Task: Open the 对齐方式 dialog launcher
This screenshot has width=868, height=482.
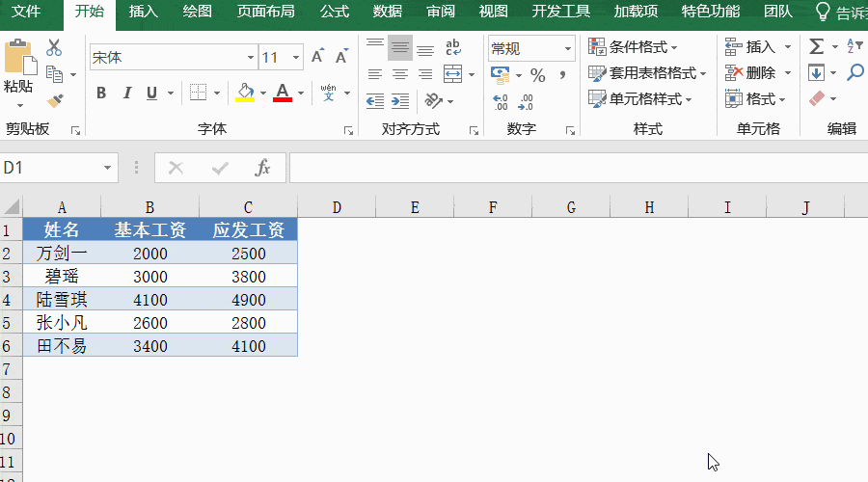Action: [x=474, y=130]
